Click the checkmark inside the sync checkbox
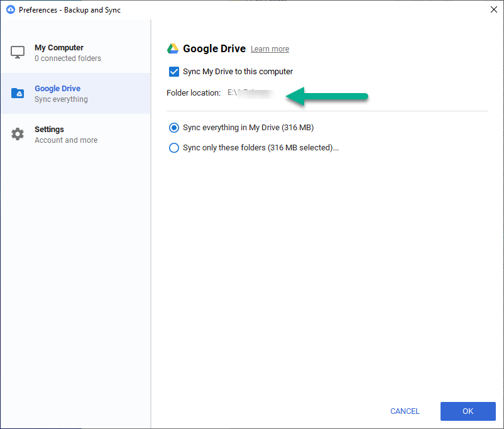Image resolution: width=504 pixels, height=429 pixels. [x=174, y=72]
